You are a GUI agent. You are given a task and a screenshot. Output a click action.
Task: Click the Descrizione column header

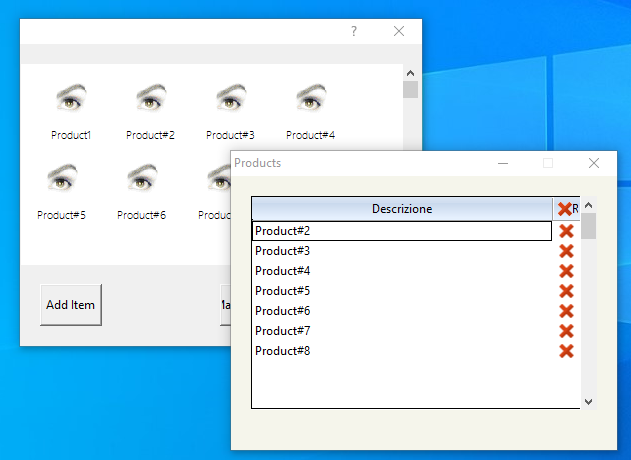point(402,209)
